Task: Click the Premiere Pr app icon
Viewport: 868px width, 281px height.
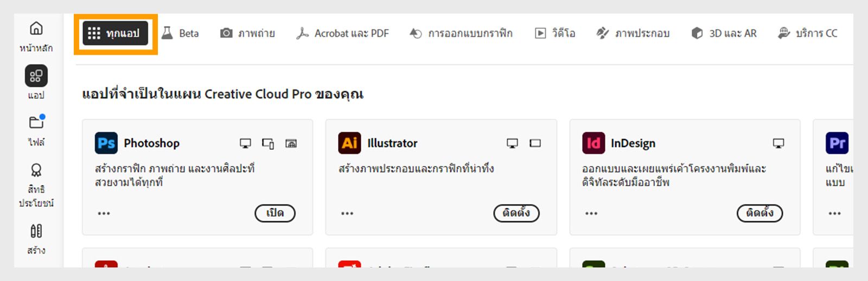Action: point(837,143)
